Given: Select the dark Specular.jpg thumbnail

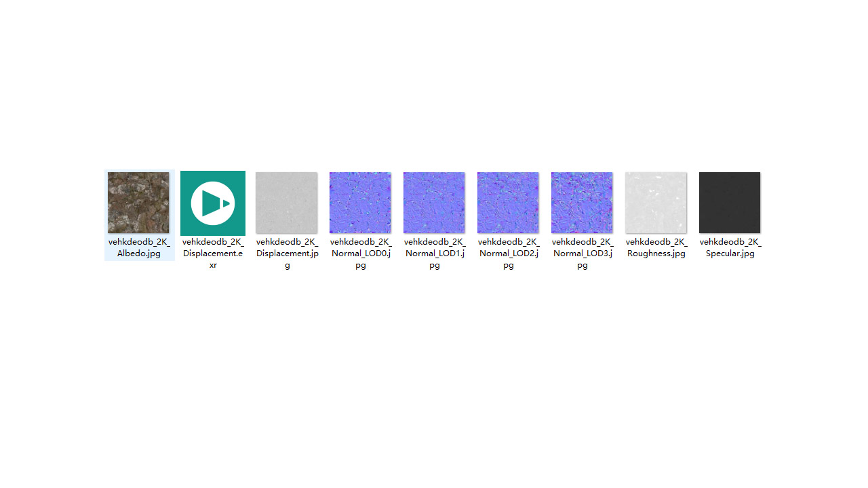Looking at the screenshot, I should [730, 203].
